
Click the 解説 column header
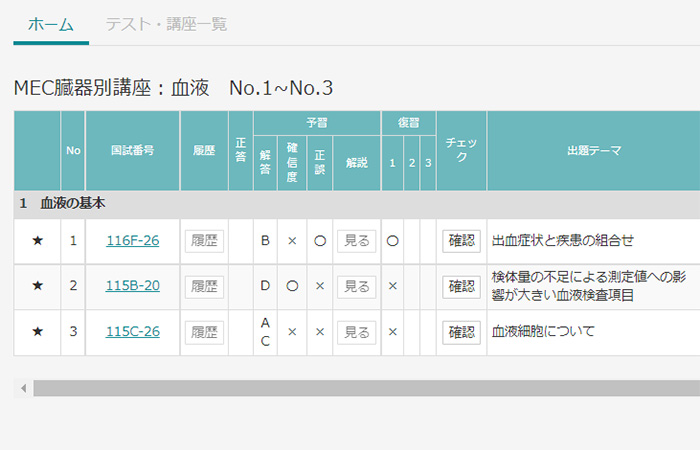click(x=356, y=163)
